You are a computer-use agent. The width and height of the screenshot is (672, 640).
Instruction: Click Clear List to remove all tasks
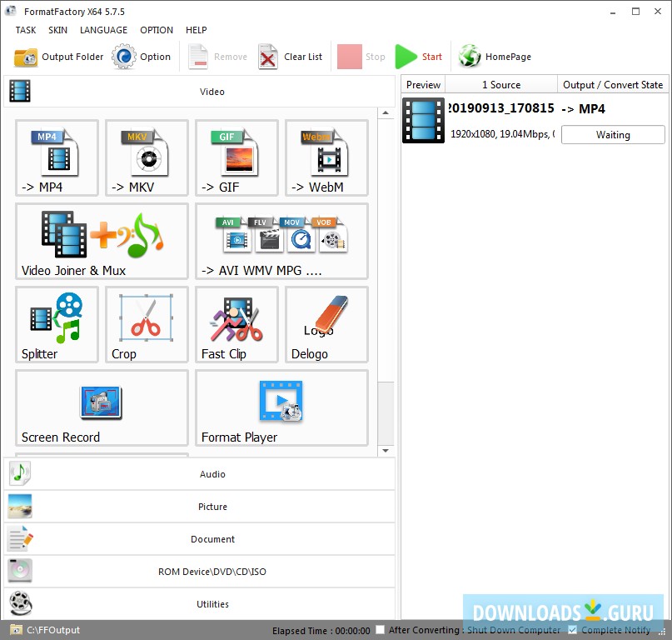click(x=291, y=56)
